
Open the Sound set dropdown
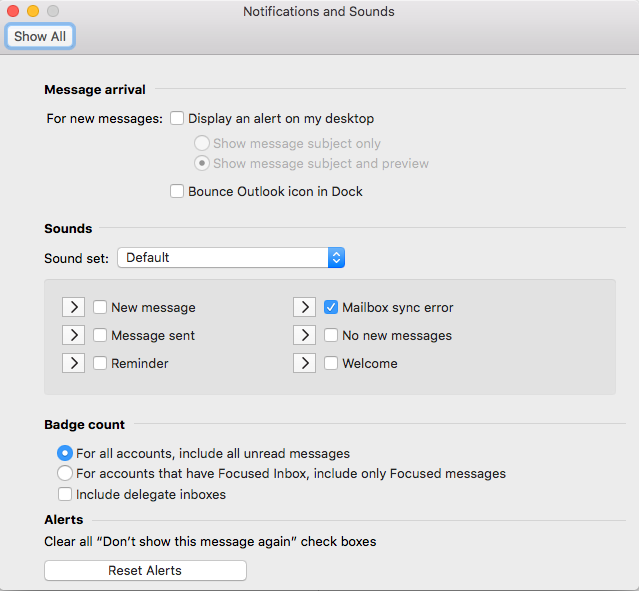[x=231, y=257]
